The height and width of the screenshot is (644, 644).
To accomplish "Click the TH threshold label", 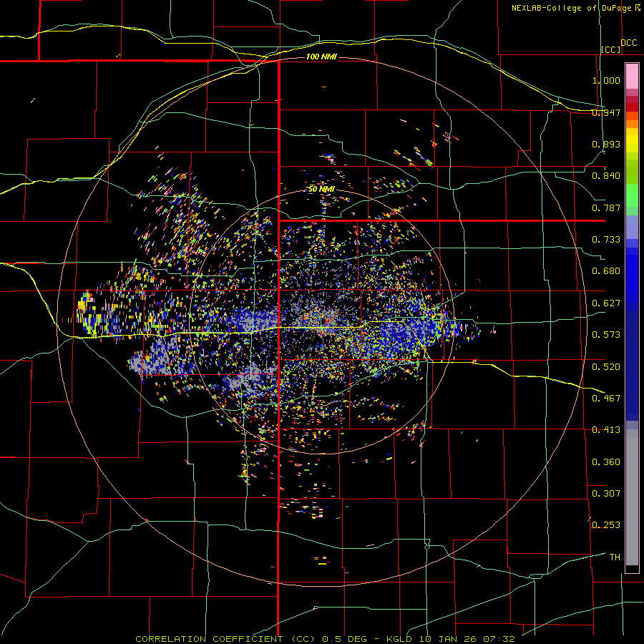I will 615,557.
